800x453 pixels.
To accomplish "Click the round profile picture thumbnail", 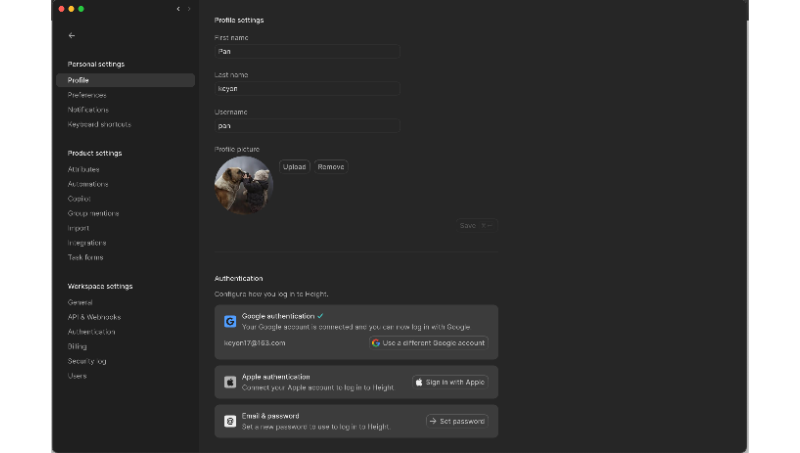I will click(243, 185).
